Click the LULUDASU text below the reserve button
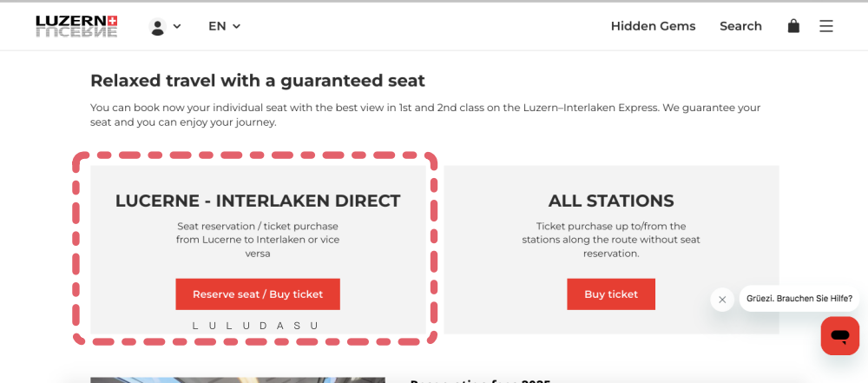Screen dimensions: 868x383 pyautogui.click(x=256, y=326)
